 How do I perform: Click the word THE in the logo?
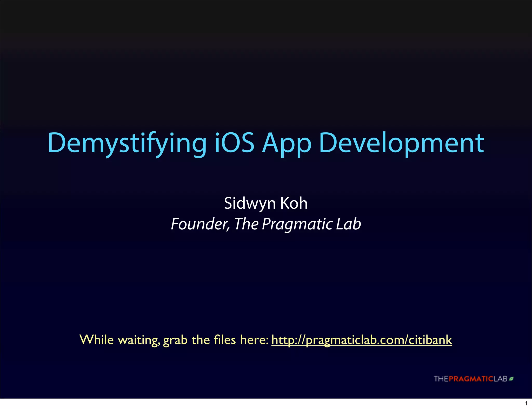pos(441,379)
